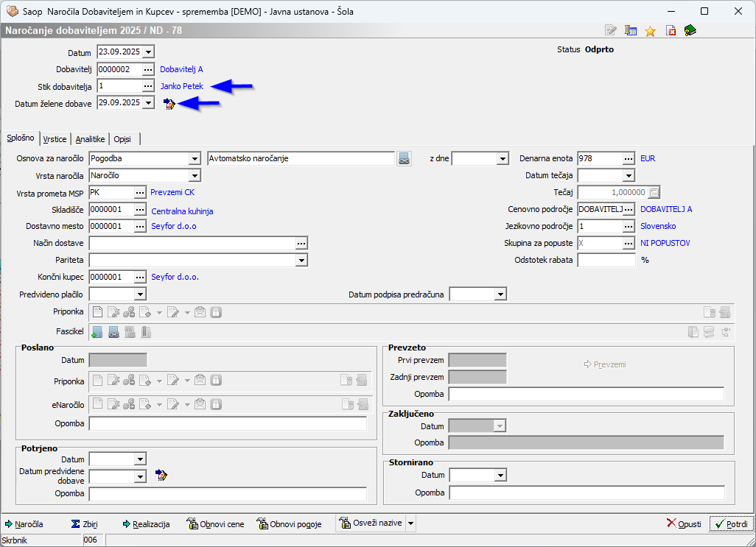756x547 pixels.
Task: Click new document icon in eNaročilo row
Action: click(x=97, y=403)
